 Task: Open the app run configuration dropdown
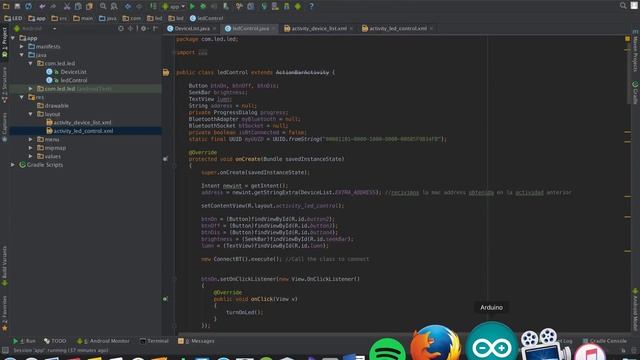coord(174,6)
